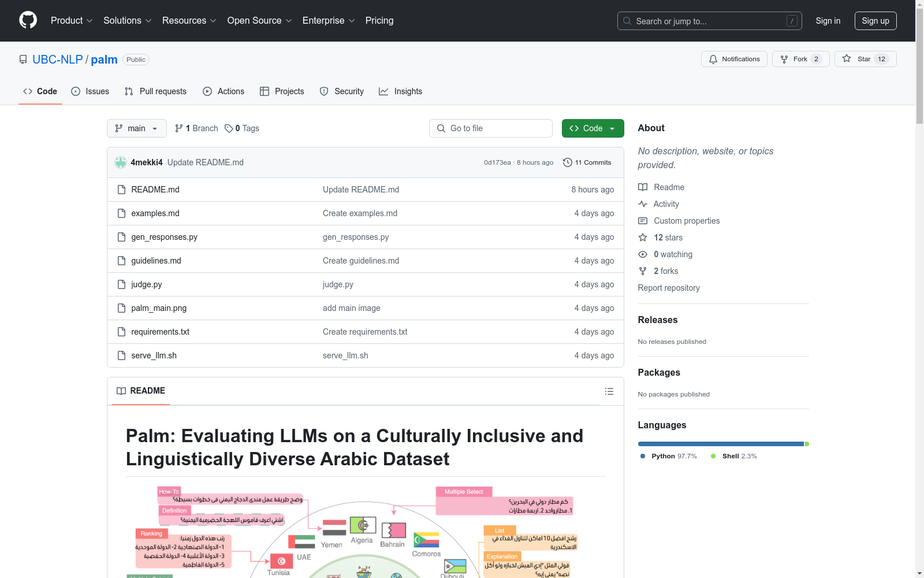Open the Pull requests tab
924x578 pixels.
click(x=155, y=91)
